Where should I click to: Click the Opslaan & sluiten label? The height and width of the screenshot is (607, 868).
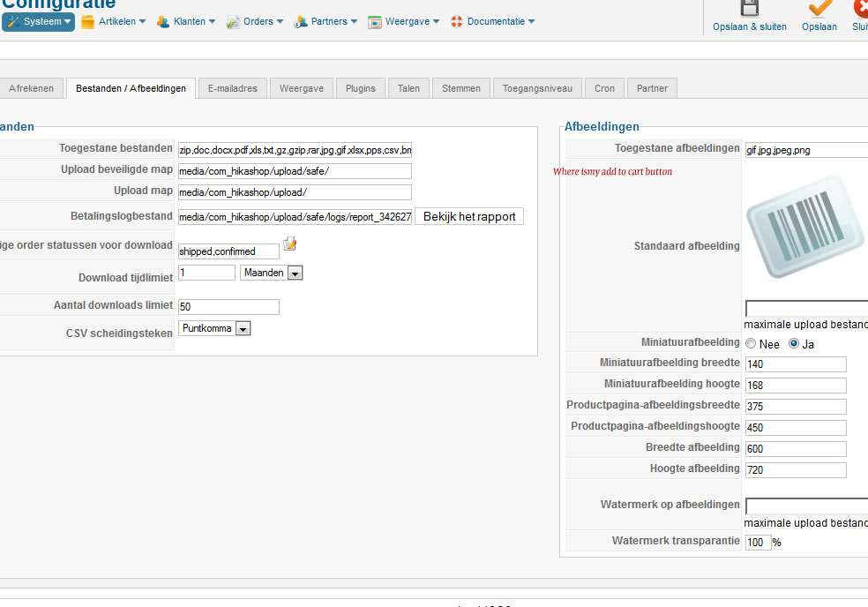[750, 26]
